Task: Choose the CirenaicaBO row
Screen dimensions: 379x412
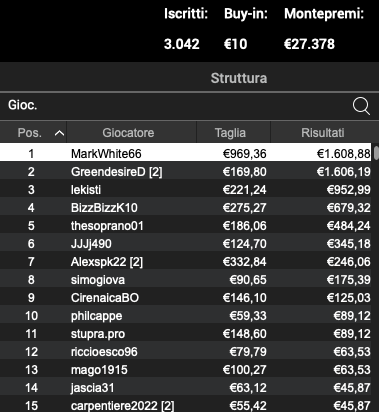Action: [185, 297]
